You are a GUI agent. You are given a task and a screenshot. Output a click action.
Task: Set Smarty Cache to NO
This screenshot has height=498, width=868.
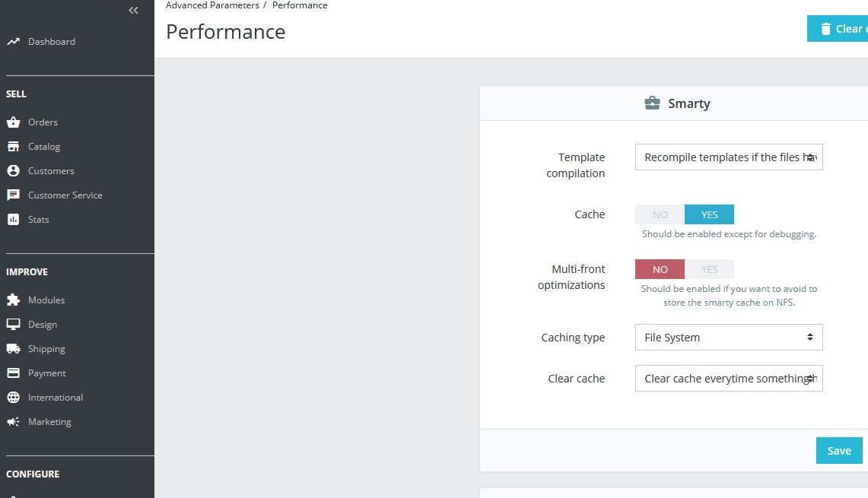[660, 214]
